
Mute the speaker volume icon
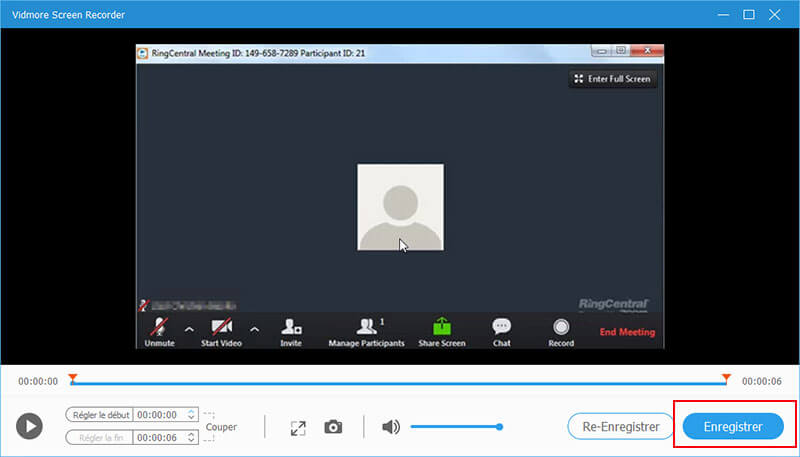[391, 427]
